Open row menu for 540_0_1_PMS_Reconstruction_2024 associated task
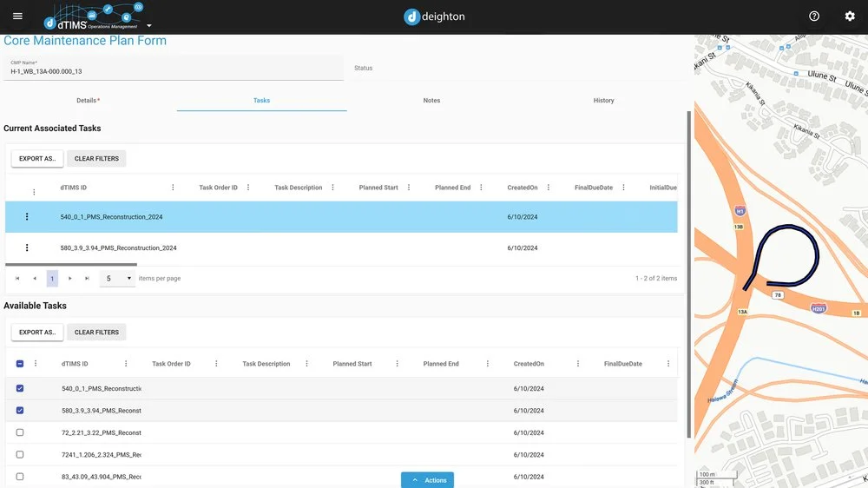Image resolution: width=868 pixels, height=488 pixels. [x=27, y=216]
